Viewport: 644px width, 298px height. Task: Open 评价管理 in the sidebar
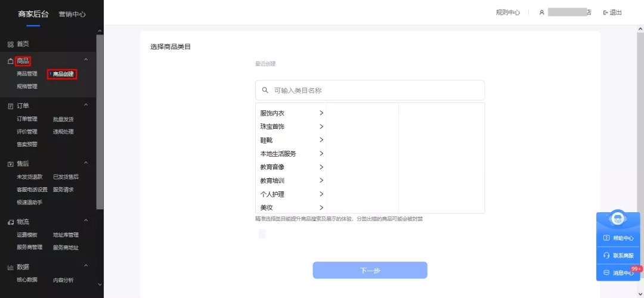click(x=27, y=132)
